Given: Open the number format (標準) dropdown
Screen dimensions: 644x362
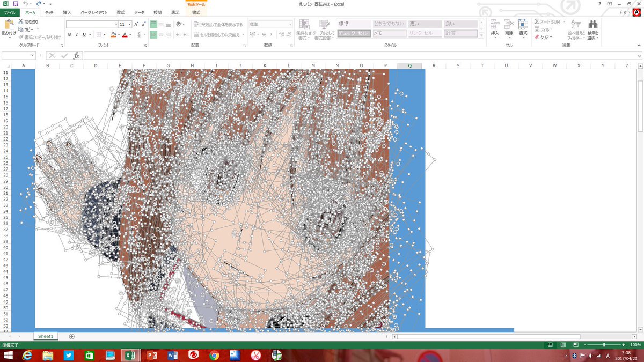Looking at the screenshot, I should click(290, 25).
